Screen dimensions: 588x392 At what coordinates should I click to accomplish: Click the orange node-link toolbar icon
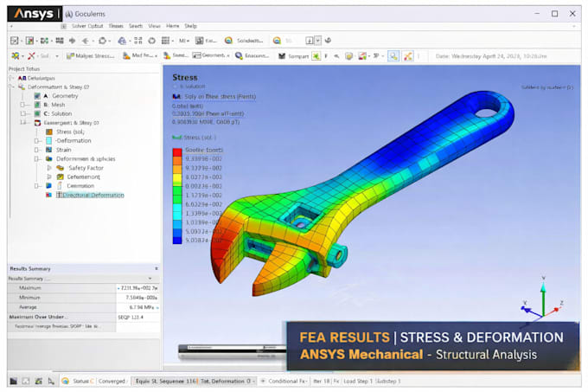click(408, 56)
